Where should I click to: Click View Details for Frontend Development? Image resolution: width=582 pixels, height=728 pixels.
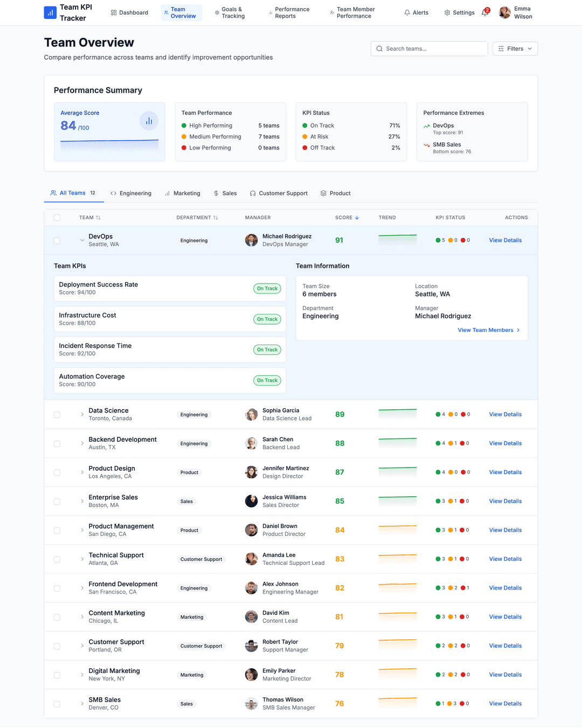pyautogui.click(x=505, y=588)
